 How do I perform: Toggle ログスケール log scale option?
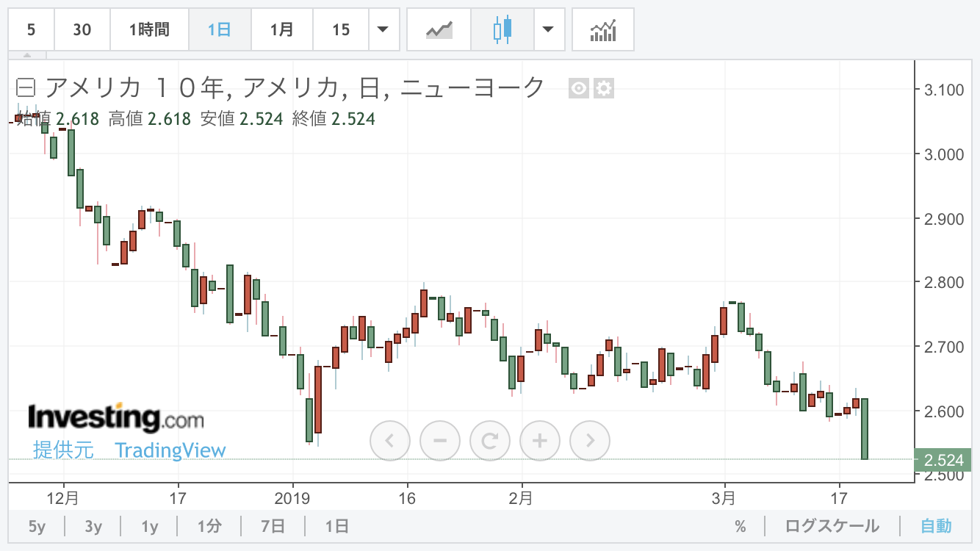point(832,526)
